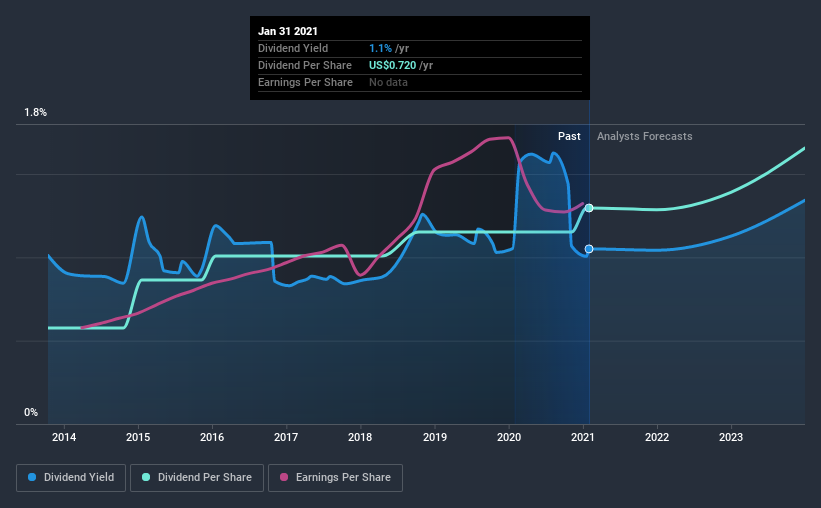The height and width of the screenshot is (508, 821).
Task: Toggle the Dividend Per Share legend button
Action: tap(197, 478)
